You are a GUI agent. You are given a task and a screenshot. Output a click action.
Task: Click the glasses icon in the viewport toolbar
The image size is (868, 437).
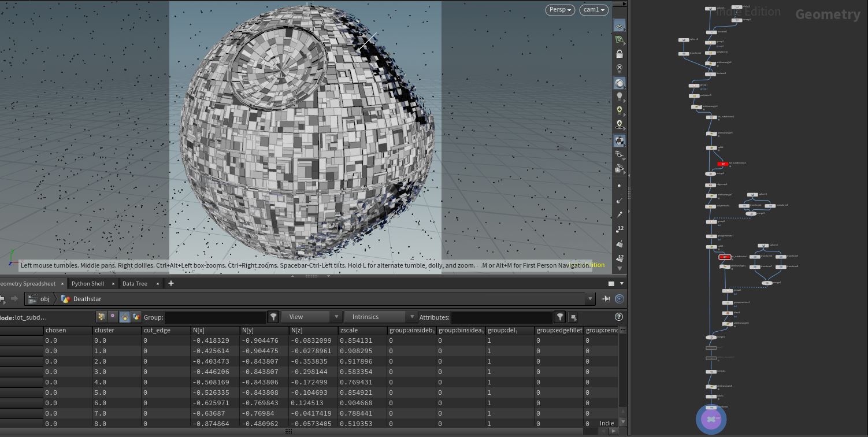(x=619, y=154)
